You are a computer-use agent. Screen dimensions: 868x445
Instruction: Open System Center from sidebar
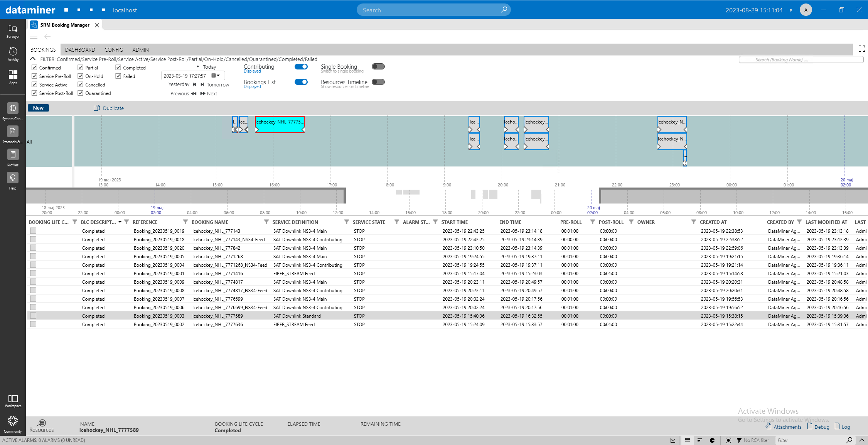click(x=13, y=112)
